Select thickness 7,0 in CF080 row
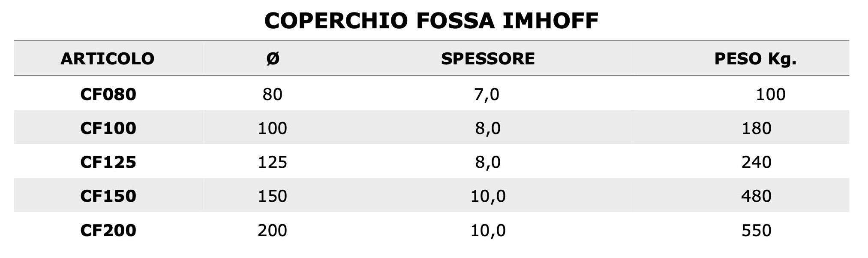The image size is (868, 258). (488, 94)
